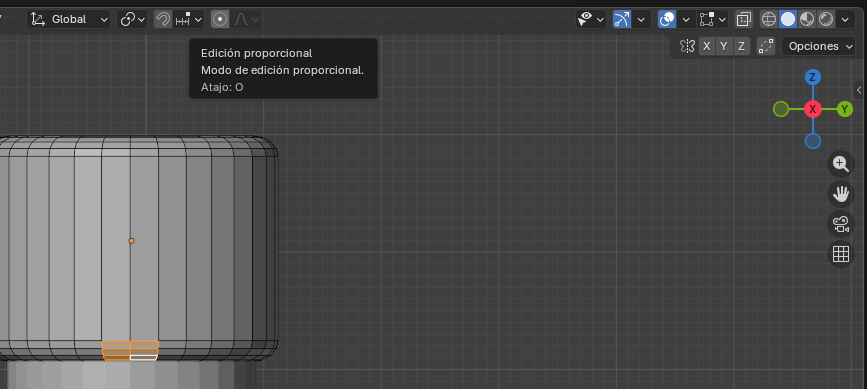
Task: Open the snapping options dropdown
Action: click(x=189, y=19)
